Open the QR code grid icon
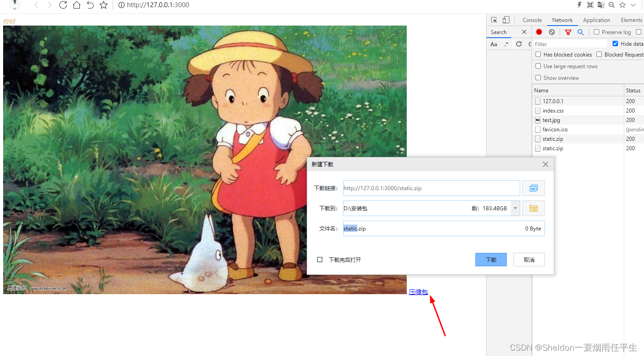 (590, 5)
